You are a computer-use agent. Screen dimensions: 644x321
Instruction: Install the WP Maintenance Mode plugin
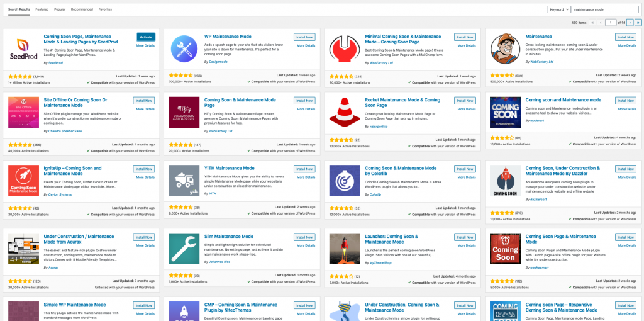[x=304, y=37]
